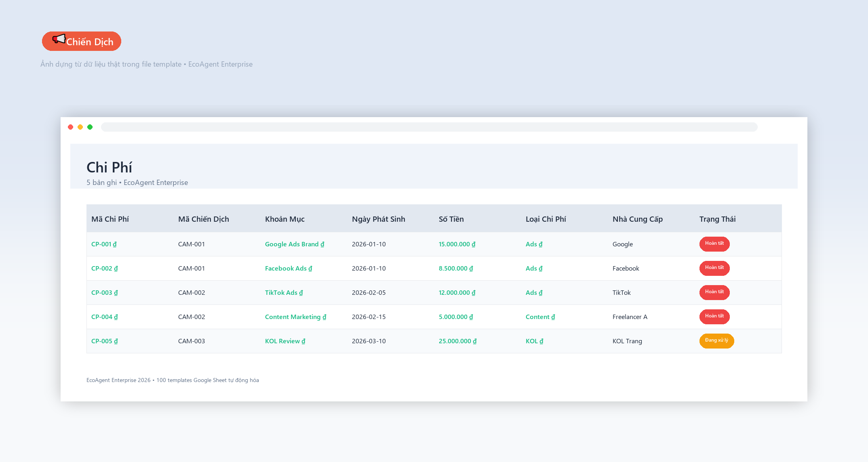
Task: Click the Content expense type link
Action: (540, 317)
